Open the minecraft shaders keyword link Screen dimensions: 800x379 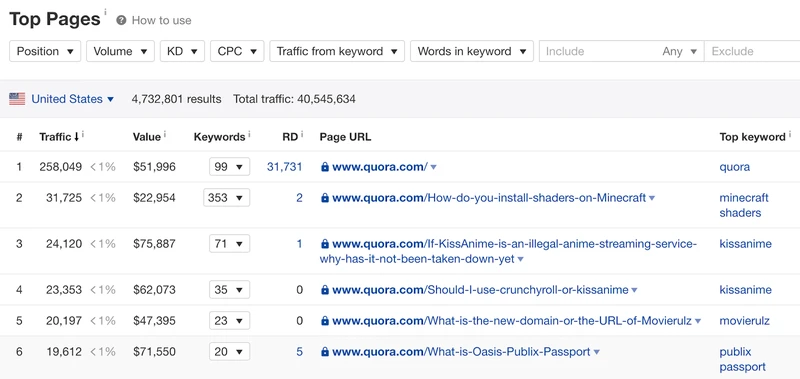[744, 205]
